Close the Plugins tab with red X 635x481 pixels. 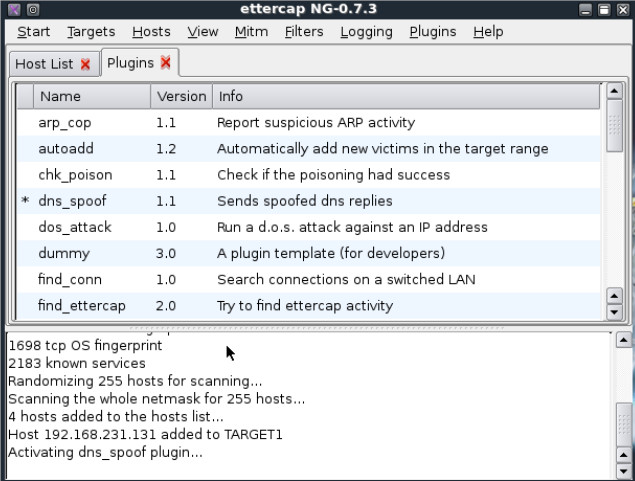166,63
